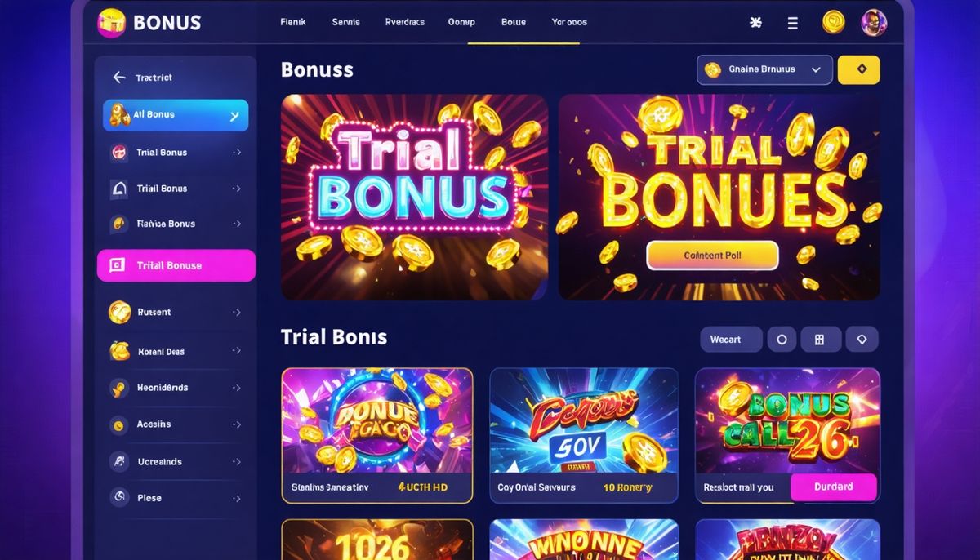
Task: Open the Bonus Call 26 game thumbnail
Action: click(787, 420)
